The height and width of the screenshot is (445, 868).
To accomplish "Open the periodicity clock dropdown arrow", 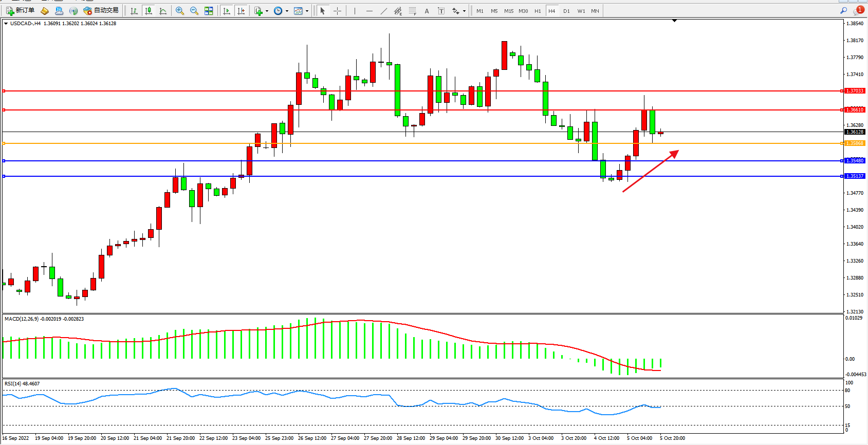I will coord(287,11).
